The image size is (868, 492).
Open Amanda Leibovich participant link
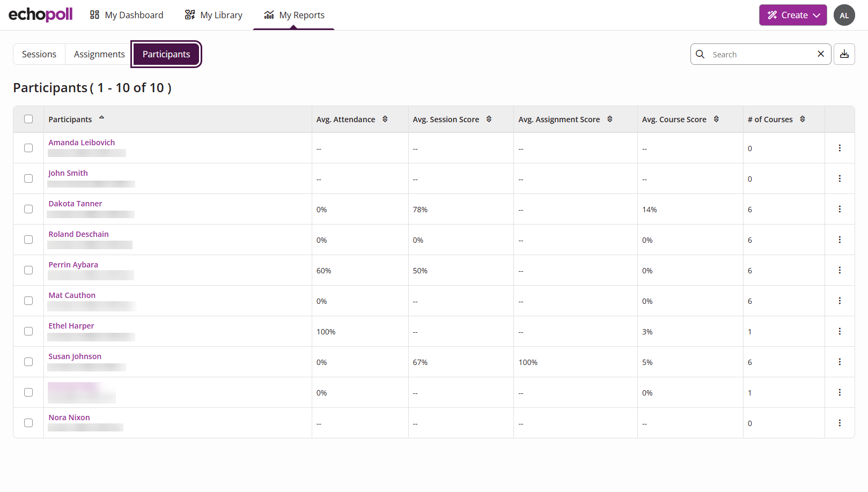82,143
